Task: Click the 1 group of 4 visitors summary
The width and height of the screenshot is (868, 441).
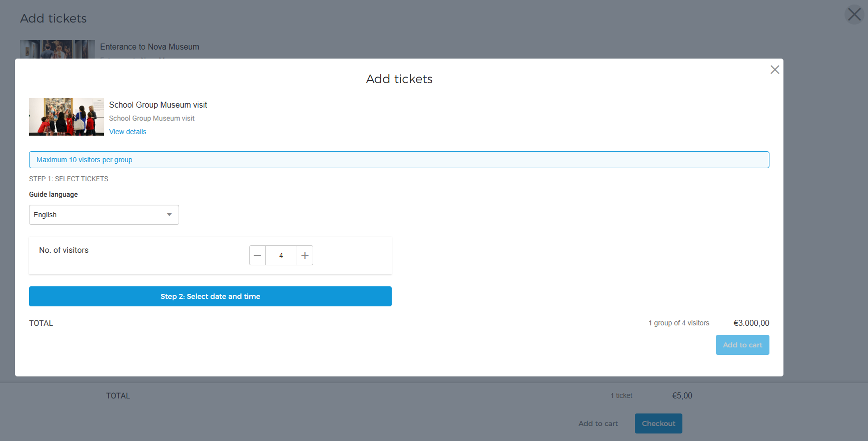Action: pyautogui.click(x=679, y=323)
